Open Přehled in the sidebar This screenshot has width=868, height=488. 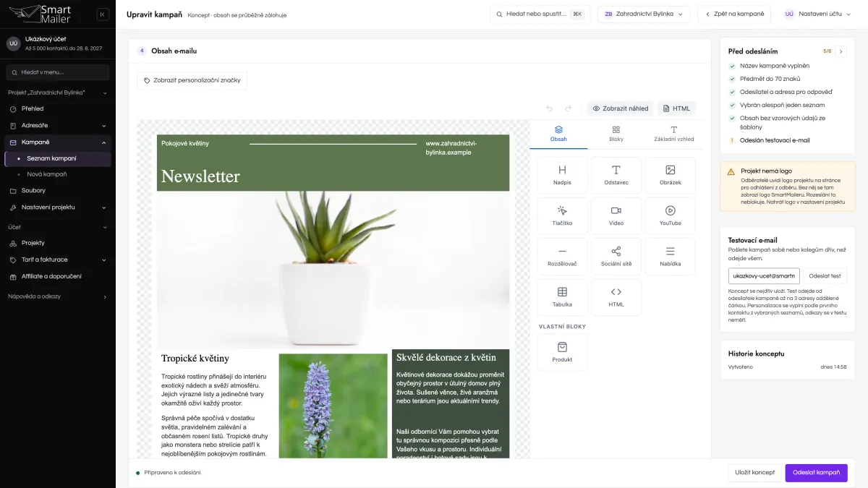(x=58, y=108)
